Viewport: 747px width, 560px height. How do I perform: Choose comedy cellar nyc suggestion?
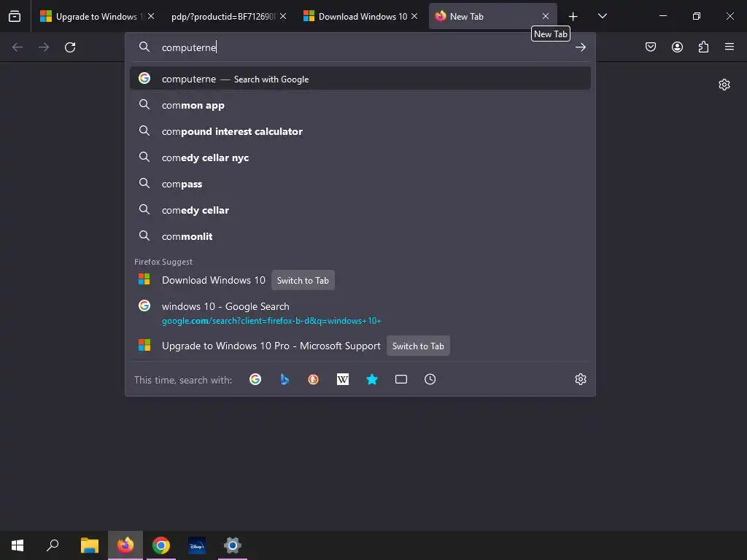[360, 157]
